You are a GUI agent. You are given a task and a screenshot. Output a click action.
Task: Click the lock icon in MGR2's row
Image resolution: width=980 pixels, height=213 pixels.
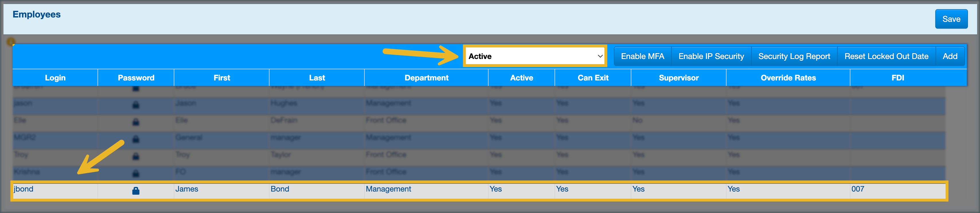[x=135, y=139]
